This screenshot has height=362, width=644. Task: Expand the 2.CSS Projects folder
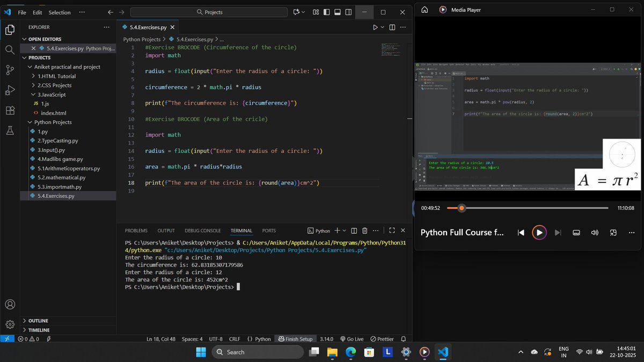[x=33, y=85]
